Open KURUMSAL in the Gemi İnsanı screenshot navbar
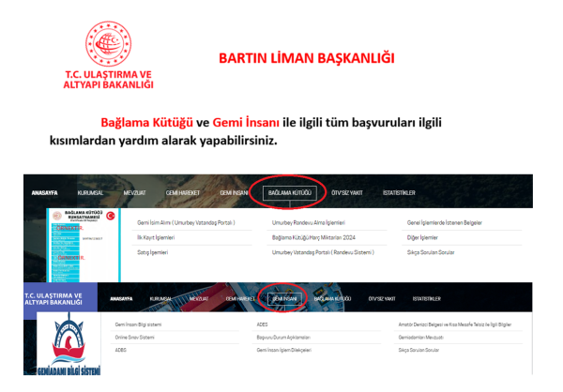This screenshot has width=563, height=392. (x=160, y=298)
